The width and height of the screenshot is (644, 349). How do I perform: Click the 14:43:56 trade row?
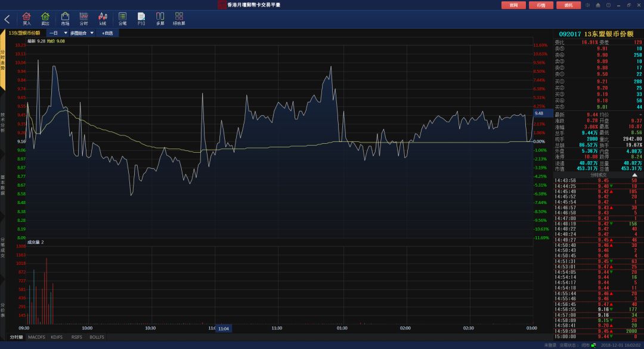point(598,180)
